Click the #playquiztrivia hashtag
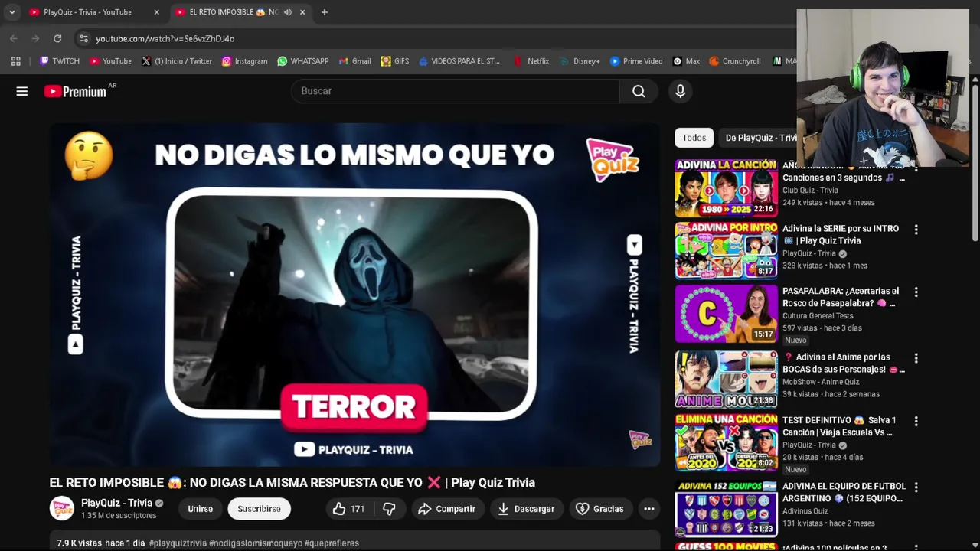The width and height of the screenshot is (980, 551). pyautogui.click(x=178, y=543)
